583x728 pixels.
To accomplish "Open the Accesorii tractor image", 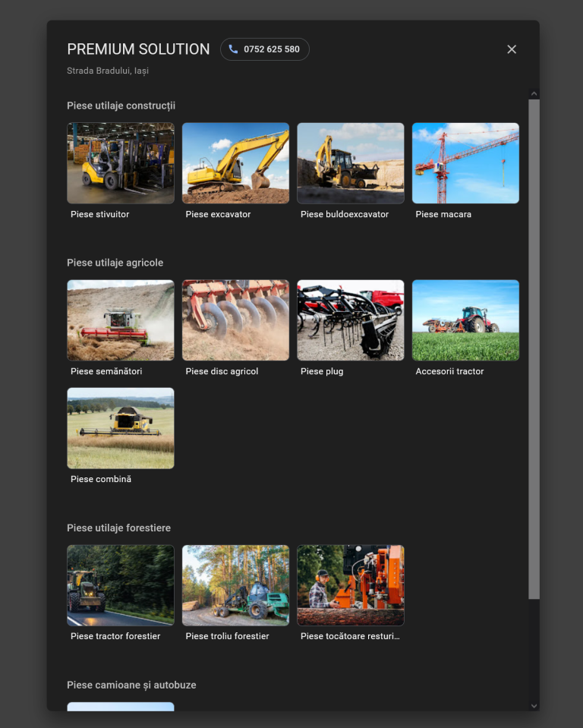I will (x=465, y=320).
